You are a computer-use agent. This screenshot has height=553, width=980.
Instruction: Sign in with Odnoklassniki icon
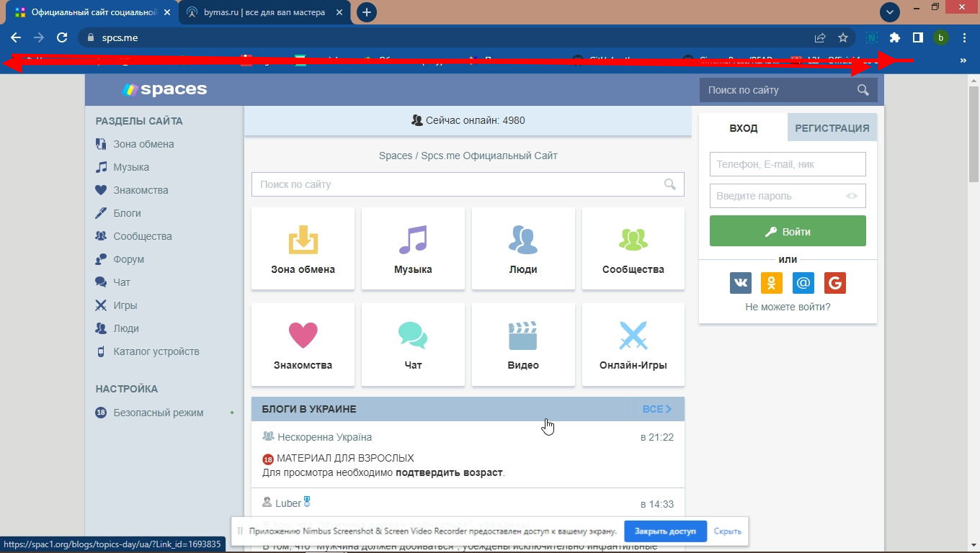tap(772, 282)
